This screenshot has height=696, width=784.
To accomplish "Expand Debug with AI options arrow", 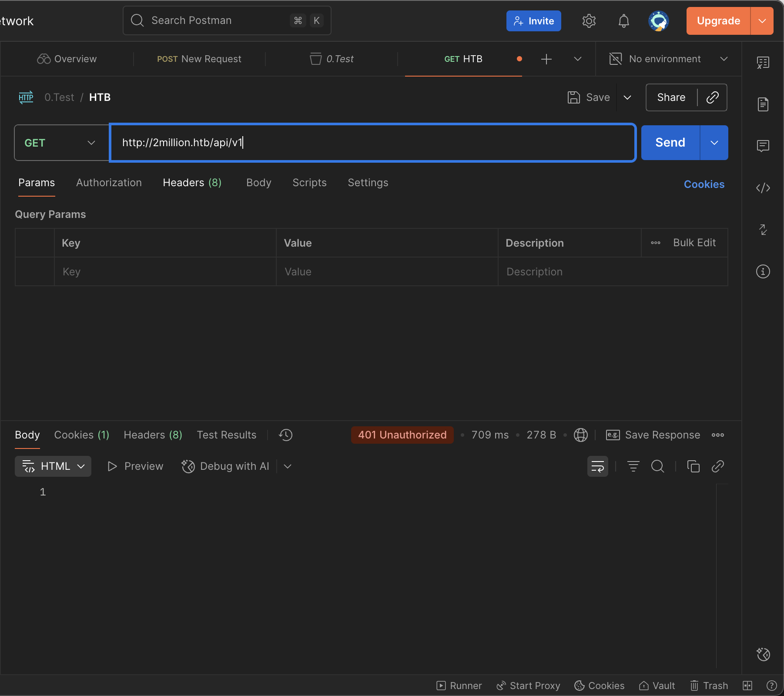I will tap(288, 466).
